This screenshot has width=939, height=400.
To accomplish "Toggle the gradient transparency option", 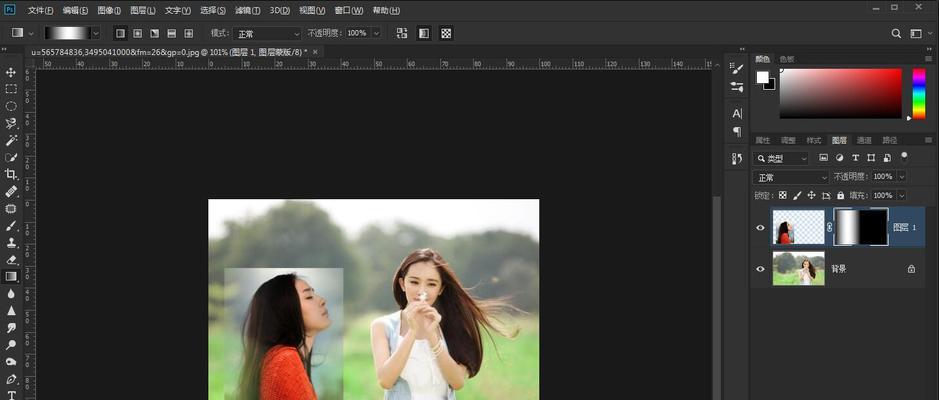I will [x=446, y=34].
